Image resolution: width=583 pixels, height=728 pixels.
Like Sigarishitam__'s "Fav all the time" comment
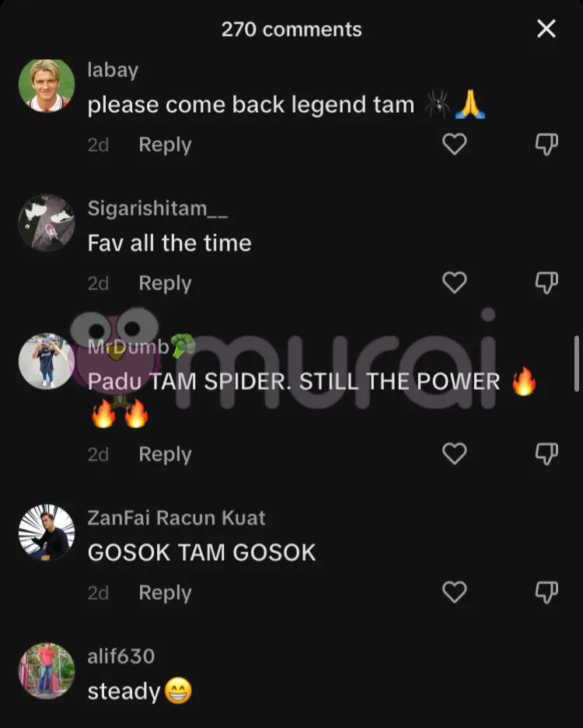[x=455, y=282]
